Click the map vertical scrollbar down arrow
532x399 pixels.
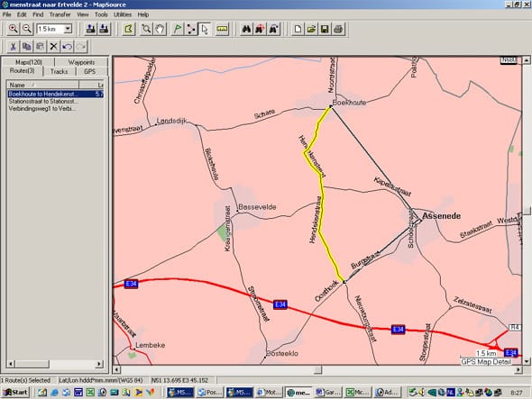[x=527, y=360]
